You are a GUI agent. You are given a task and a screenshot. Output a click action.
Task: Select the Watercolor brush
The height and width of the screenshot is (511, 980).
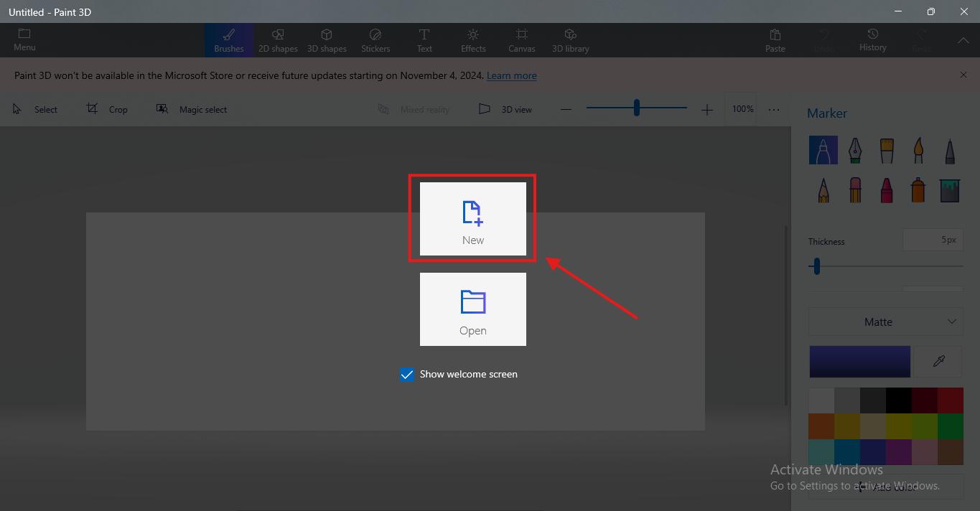click(918, 151)
